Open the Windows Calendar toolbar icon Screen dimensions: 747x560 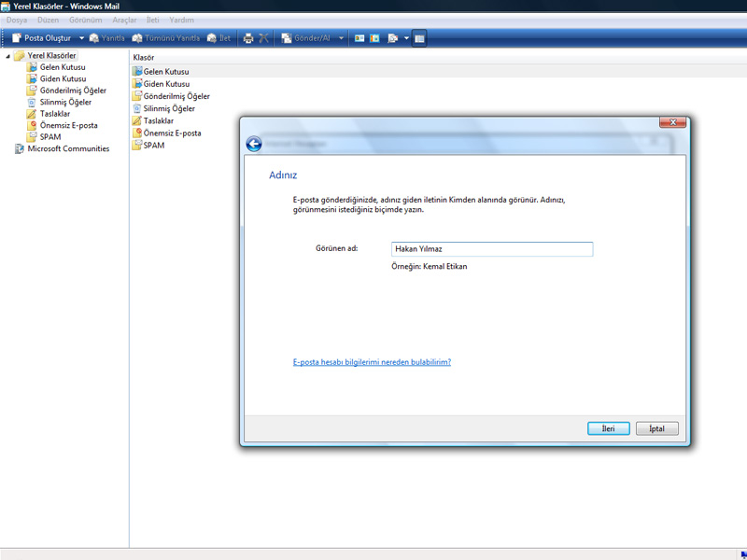coord(375,38)
